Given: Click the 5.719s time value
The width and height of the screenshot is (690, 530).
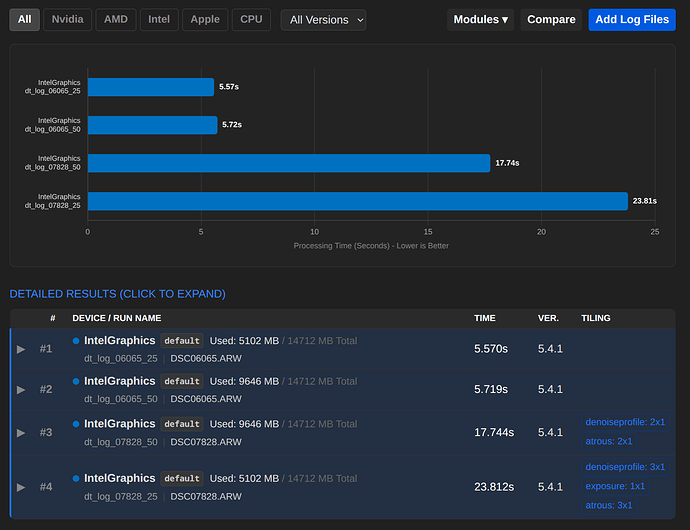Looking at the screenshot, I should pos(491,390).
